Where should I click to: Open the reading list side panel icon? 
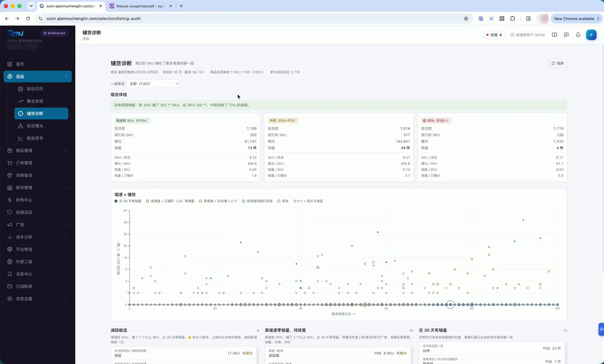(x=528, y=18)
